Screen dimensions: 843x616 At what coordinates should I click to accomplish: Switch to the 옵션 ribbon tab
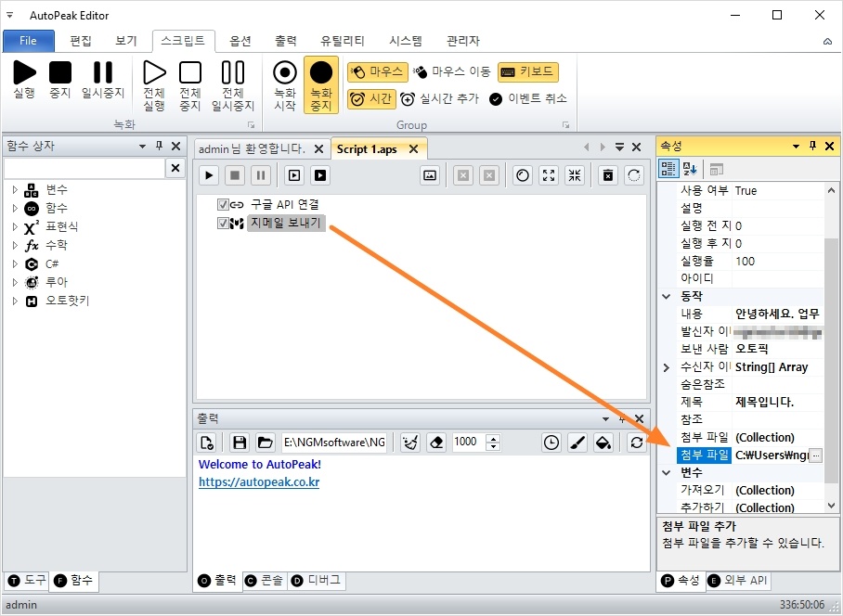[240, 41]
